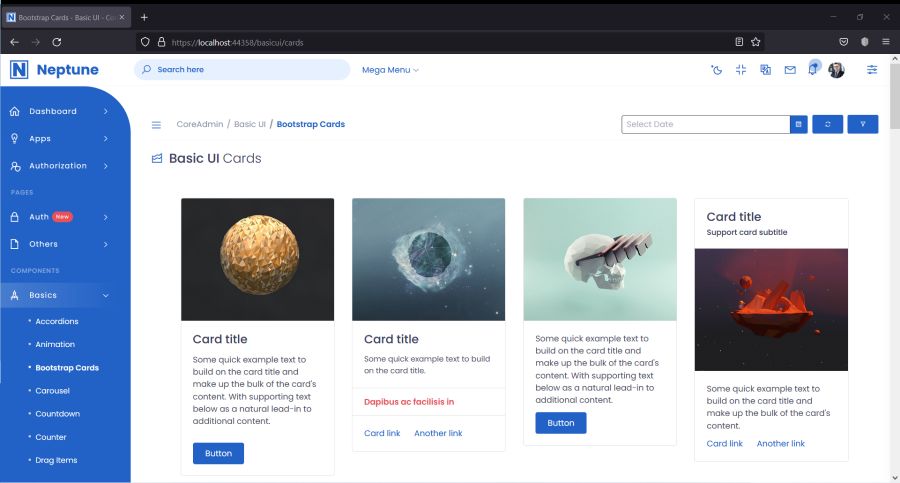Screen dimensions: 900x483
Task: Go back in browser history
Action: click(x=14, y=42)
